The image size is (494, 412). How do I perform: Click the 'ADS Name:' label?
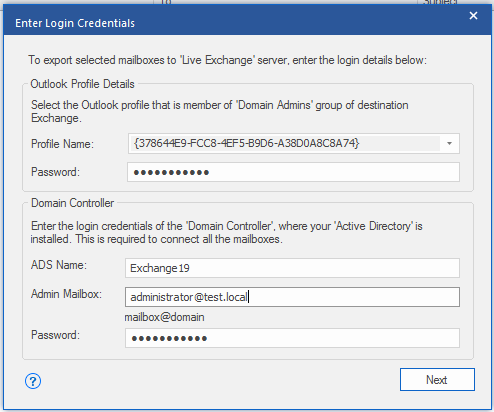(x=59, y=265)
